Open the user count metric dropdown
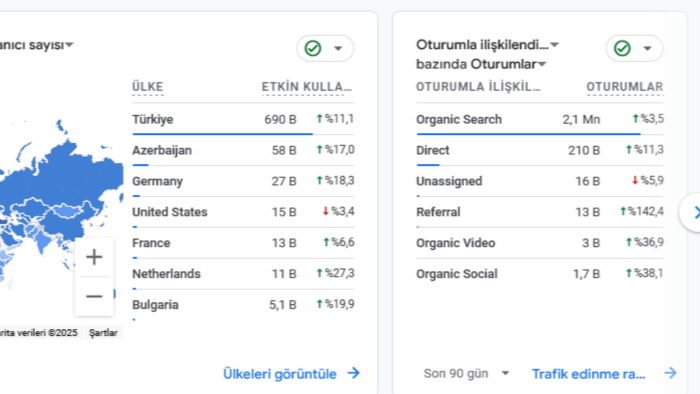 pos(37,45)
